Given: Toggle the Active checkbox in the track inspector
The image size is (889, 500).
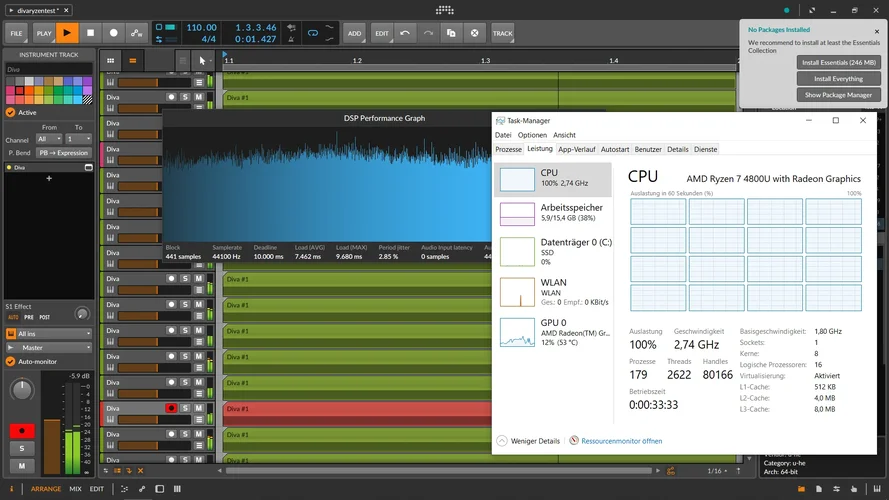Looking at the screenshot, I should [x=11, y=113].
